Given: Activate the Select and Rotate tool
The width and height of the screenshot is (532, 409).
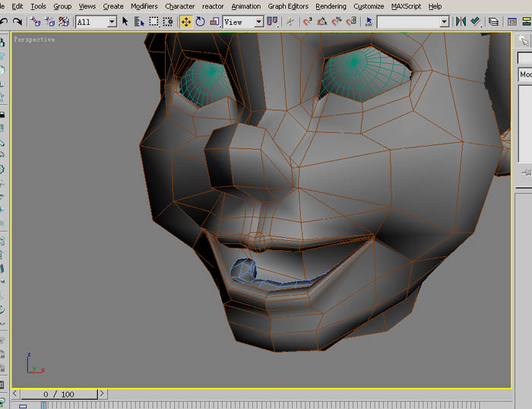Looking at the screenshot, I should point(200,22).
